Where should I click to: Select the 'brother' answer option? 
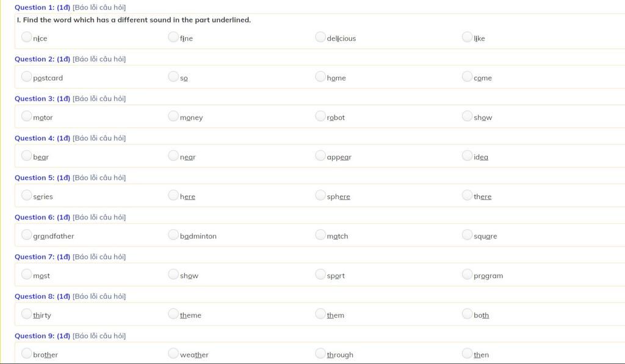26,354
